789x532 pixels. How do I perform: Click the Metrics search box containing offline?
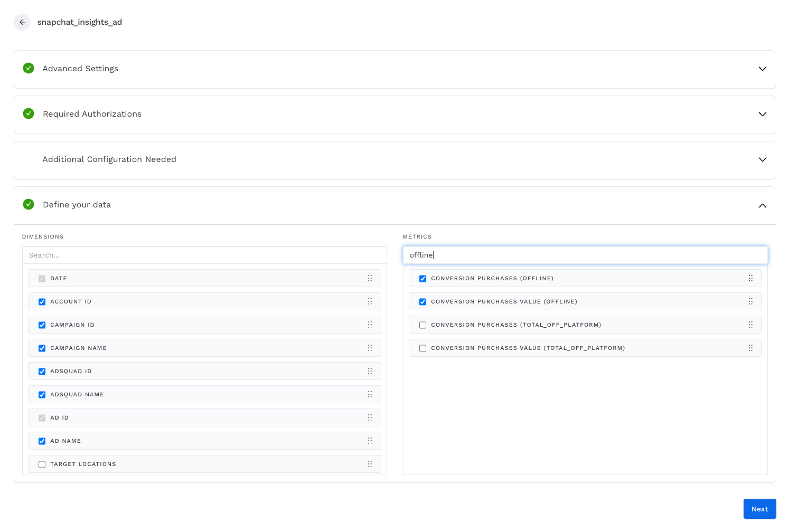point(585,255)
